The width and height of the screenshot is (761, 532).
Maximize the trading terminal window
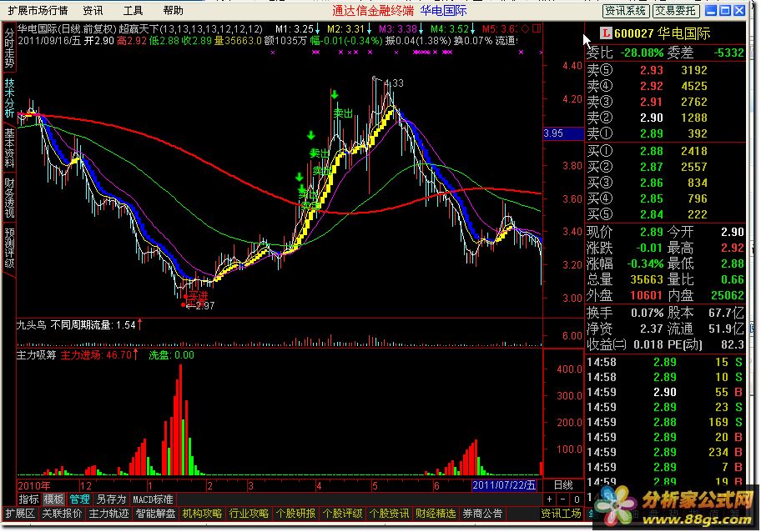[x=725, y=10]
